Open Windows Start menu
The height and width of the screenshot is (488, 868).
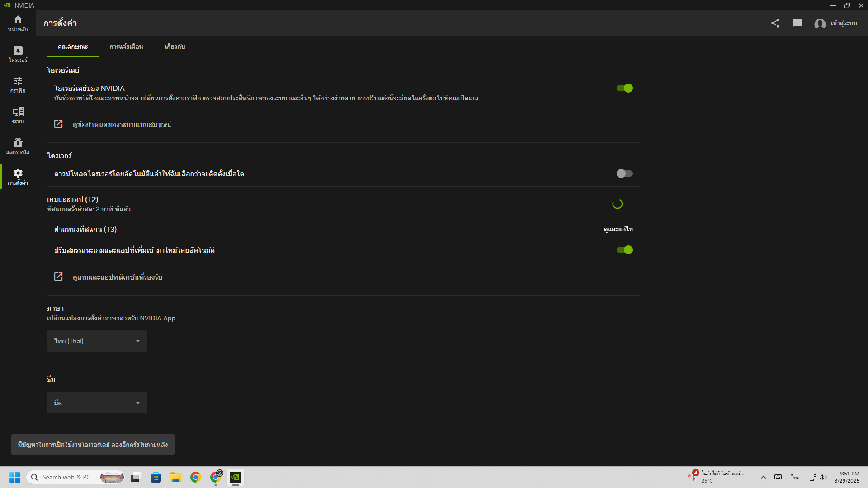tap(14, 477)
